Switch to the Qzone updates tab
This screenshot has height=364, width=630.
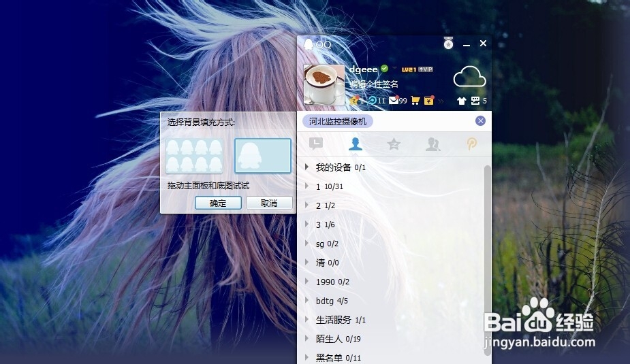[x=394, y=144]
